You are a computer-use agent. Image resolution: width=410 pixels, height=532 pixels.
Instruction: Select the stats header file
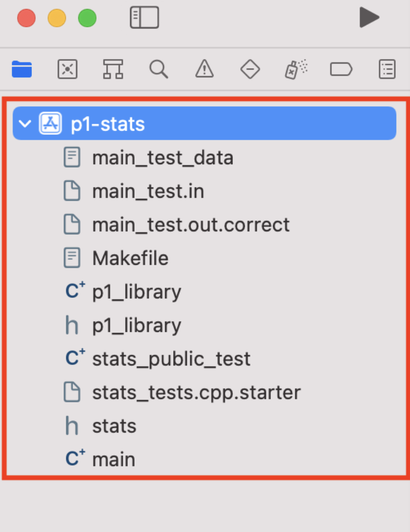coord(114,426)
